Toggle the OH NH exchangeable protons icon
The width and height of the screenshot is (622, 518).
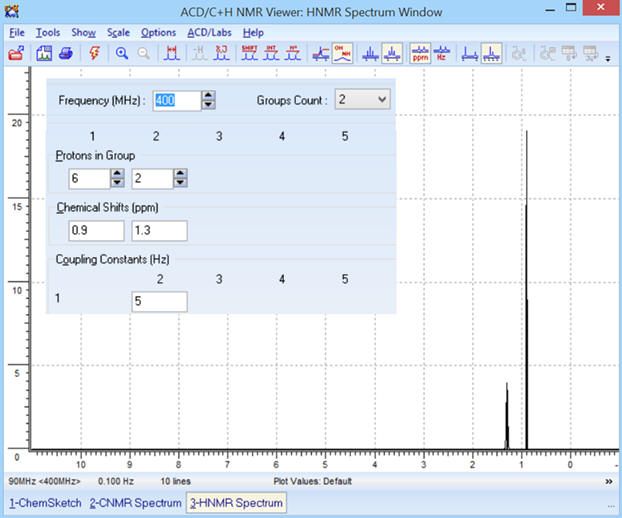tap(342, 53)
